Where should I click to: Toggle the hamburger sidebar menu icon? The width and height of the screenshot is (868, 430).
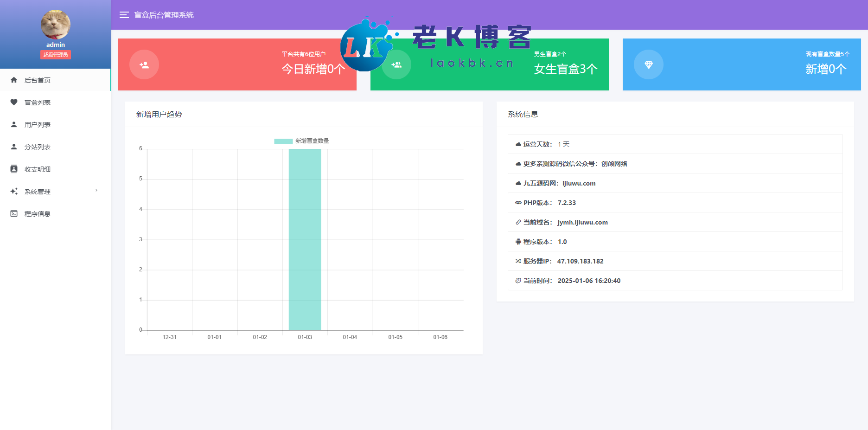pos(124,15)
